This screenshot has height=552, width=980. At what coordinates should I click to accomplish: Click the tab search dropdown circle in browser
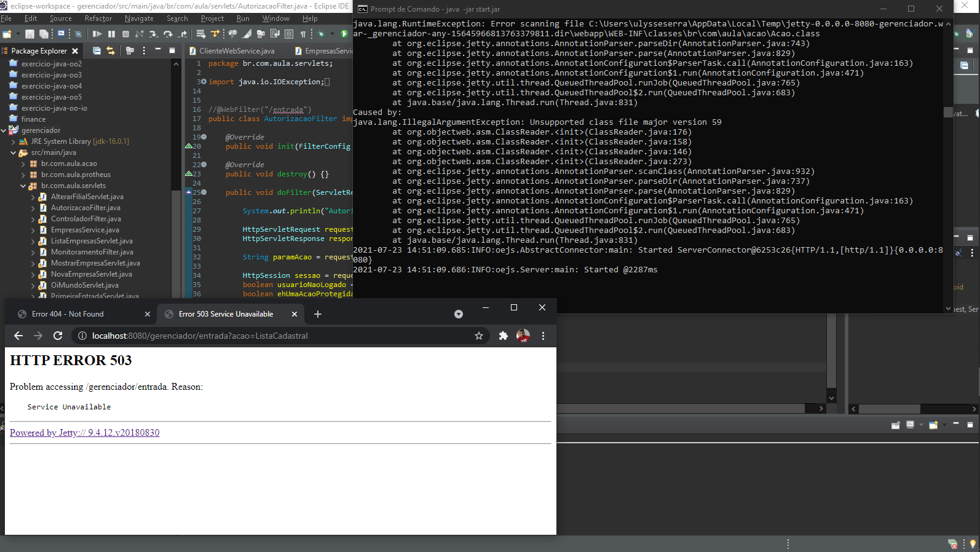[x=459, y=314]
